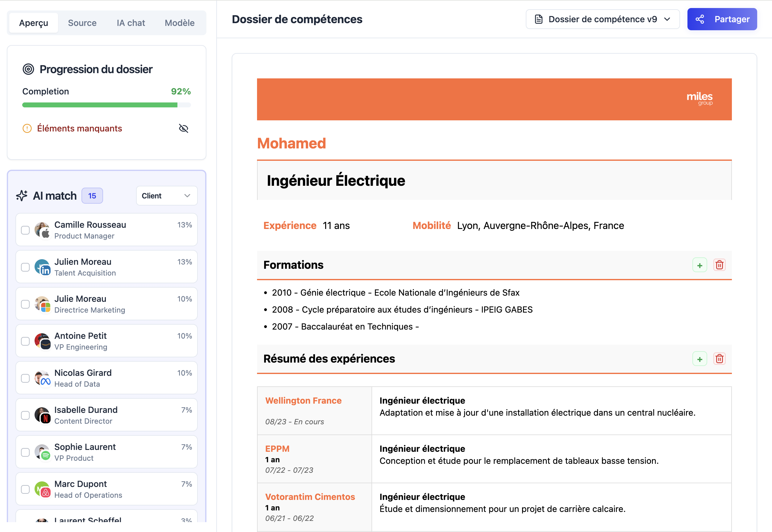Click the Partager button

click(722, 19)
